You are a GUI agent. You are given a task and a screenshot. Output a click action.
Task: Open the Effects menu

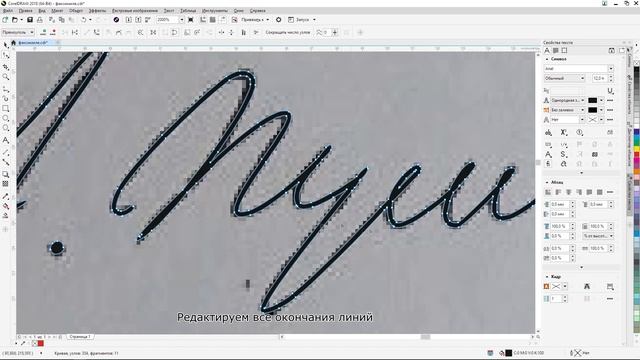pos(97,11)
